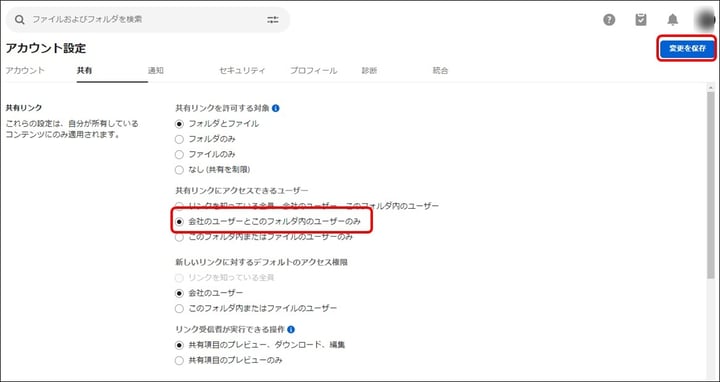Select なし (共有を制限) radio option
720x382 pixels.
pos(179,170)
